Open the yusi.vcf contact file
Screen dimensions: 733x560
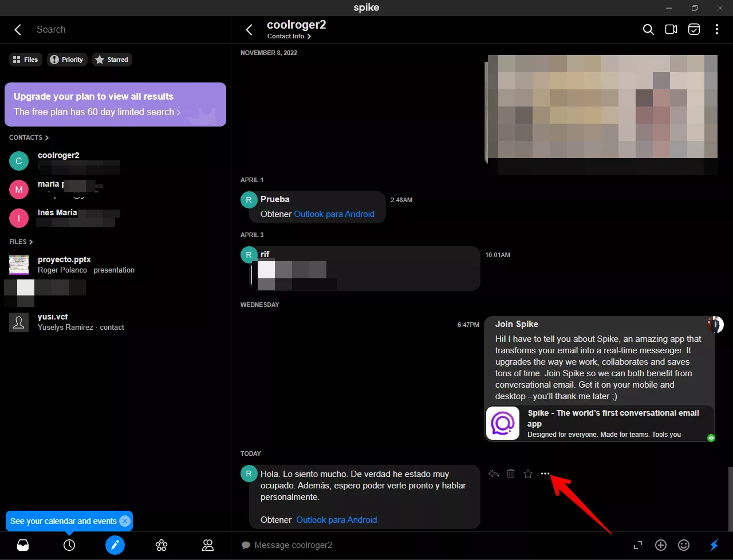[x=115, y=322]
